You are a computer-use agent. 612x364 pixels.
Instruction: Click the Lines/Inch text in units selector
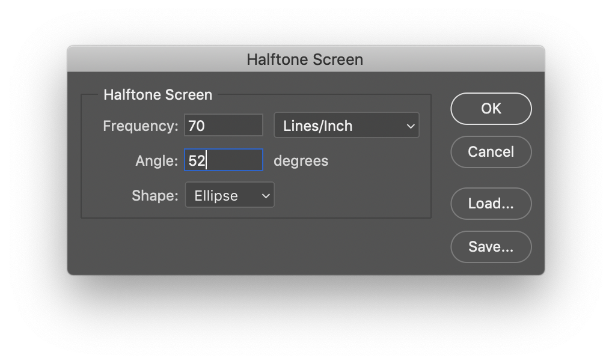(317, 126)
